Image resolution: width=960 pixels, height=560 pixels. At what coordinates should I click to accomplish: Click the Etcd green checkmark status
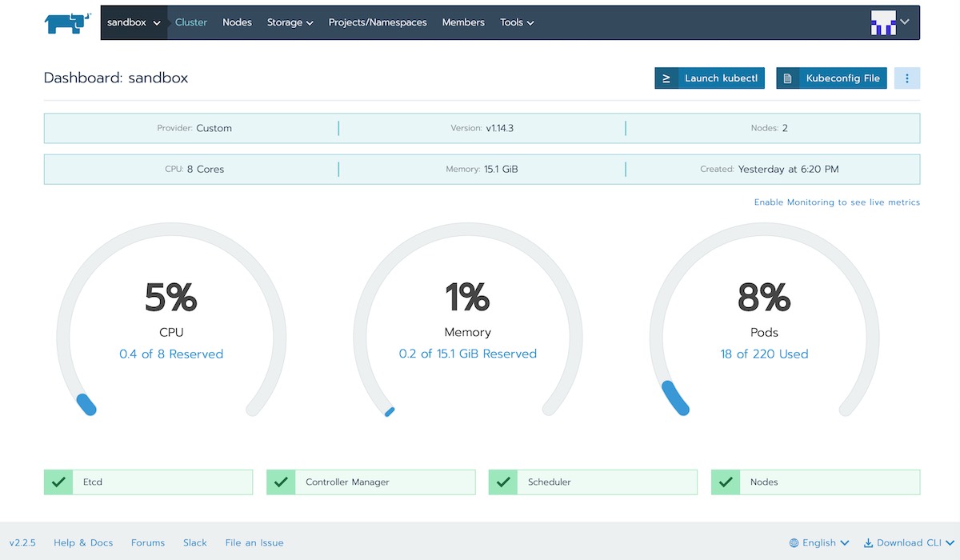tap(58, 482)
